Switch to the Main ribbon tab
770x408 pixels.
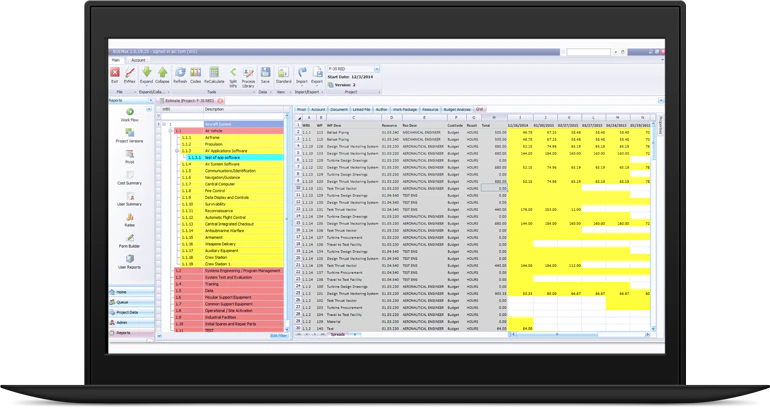(116, 60)
